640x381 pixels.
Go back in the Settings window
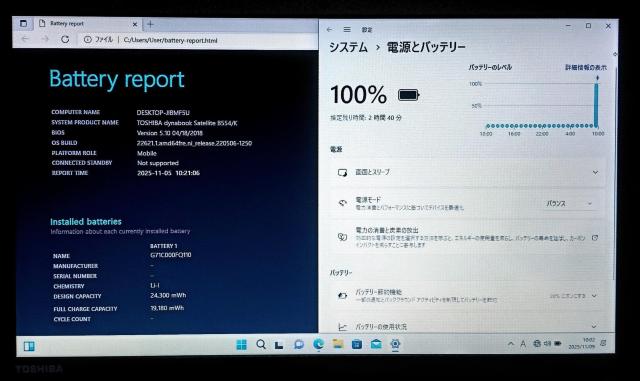(329, 29)
